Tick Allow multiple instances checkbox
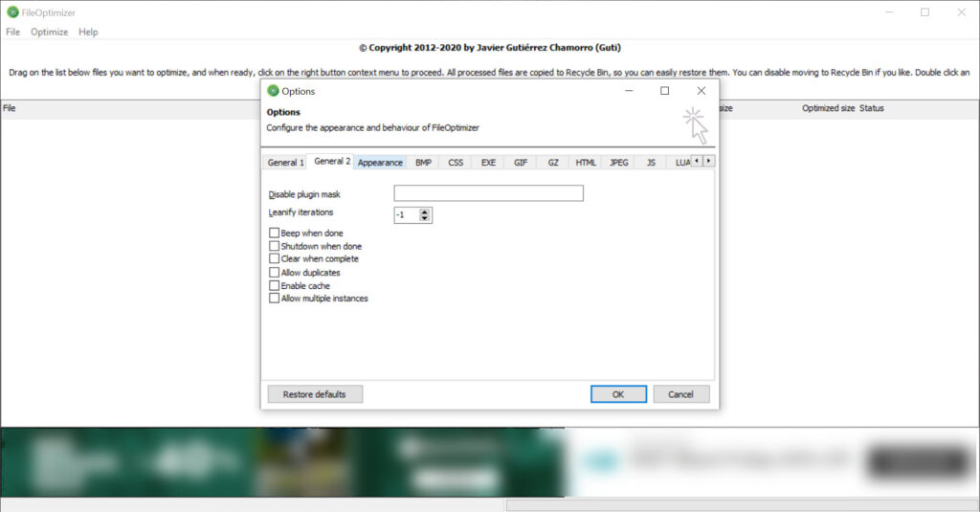The image size is (980, 512). [x=274, y=299]
